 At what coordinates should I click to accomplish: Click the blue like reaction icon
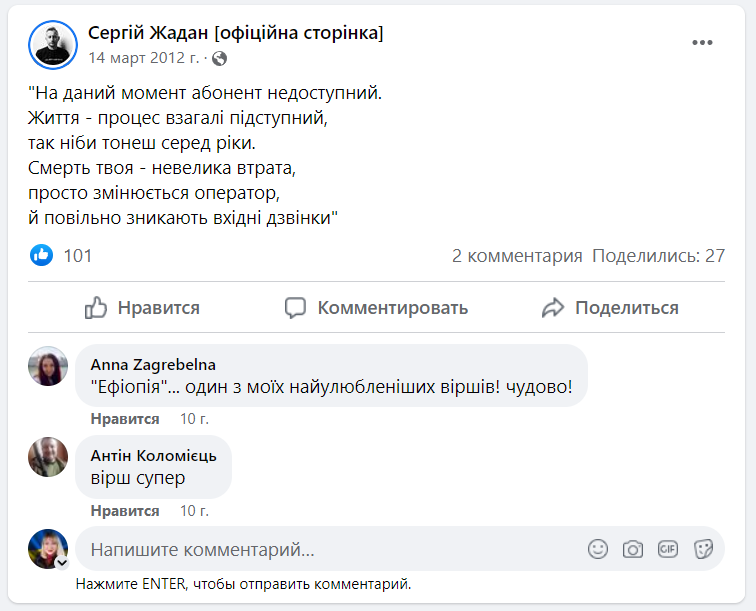pos(41,255)
